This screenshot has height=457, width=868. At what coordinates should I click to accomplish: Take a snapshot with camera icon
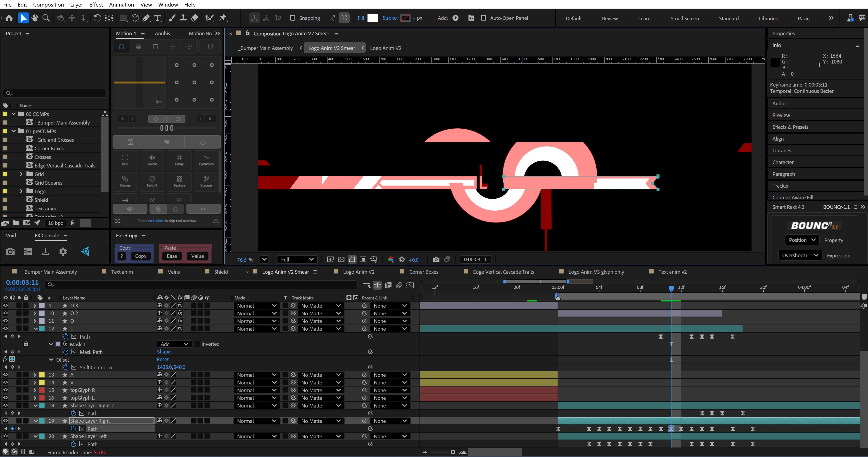tap(436, 259)
